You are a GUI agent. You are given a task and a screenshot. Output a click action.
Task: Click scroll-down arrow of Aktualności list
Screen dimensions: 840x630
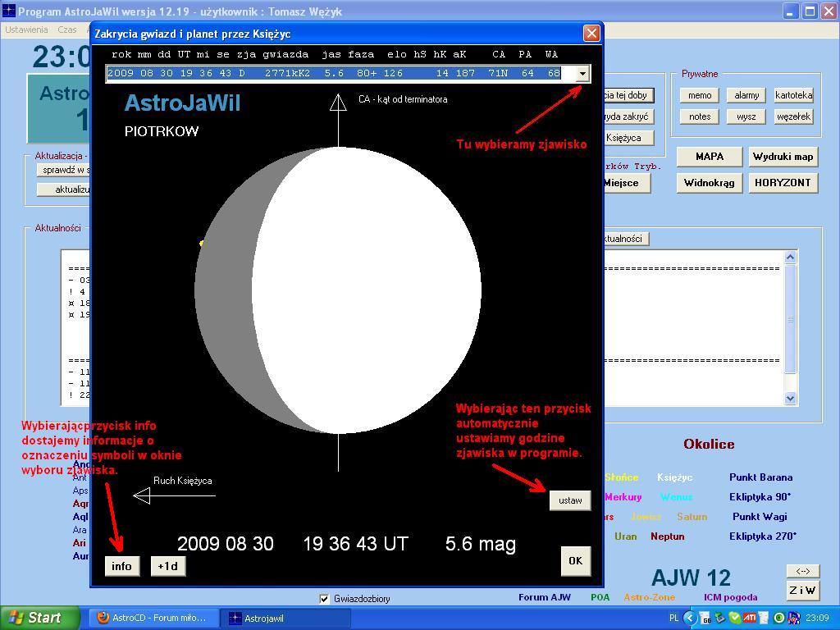(790, 398)
